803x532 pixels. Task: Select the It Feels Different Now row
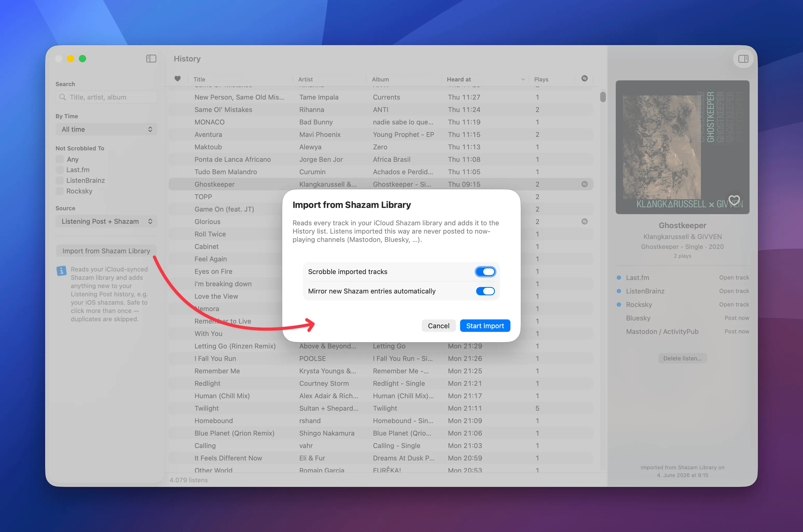[x=381, y=458]
